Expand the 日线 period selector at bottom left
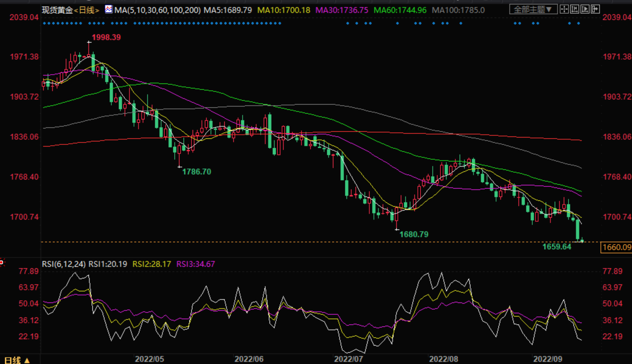The height and width of the screenshot is (364, 632). (x=16, y=360)
